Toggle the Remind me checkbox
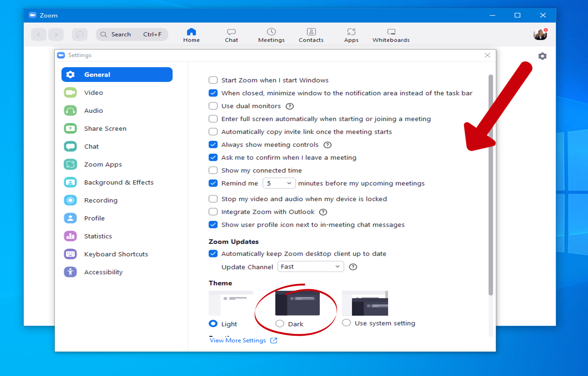 pyautogui.click(x=213, y=183)
